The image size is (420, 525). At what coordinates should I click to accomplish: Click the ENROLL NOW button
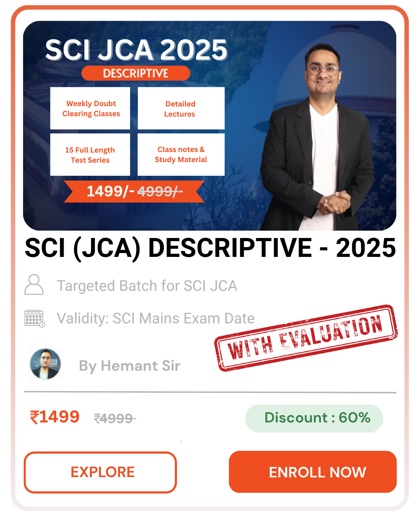point(313,472)
